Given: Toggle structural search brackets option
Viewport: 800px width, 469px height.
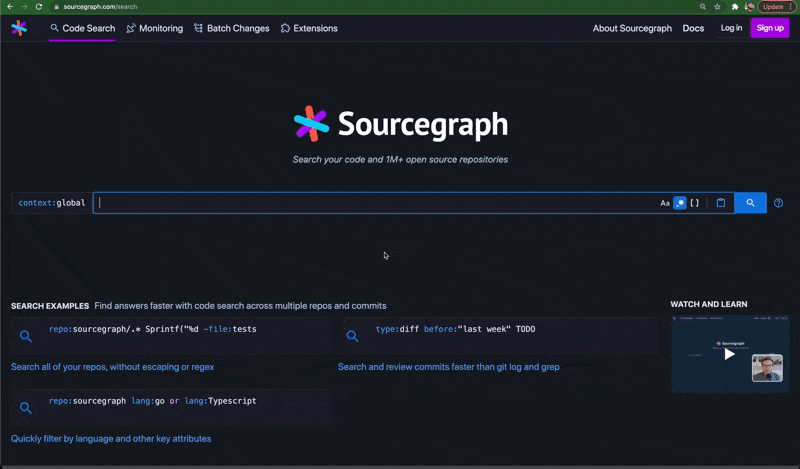Looking at the screenshot, I should [x=694, y=203].
